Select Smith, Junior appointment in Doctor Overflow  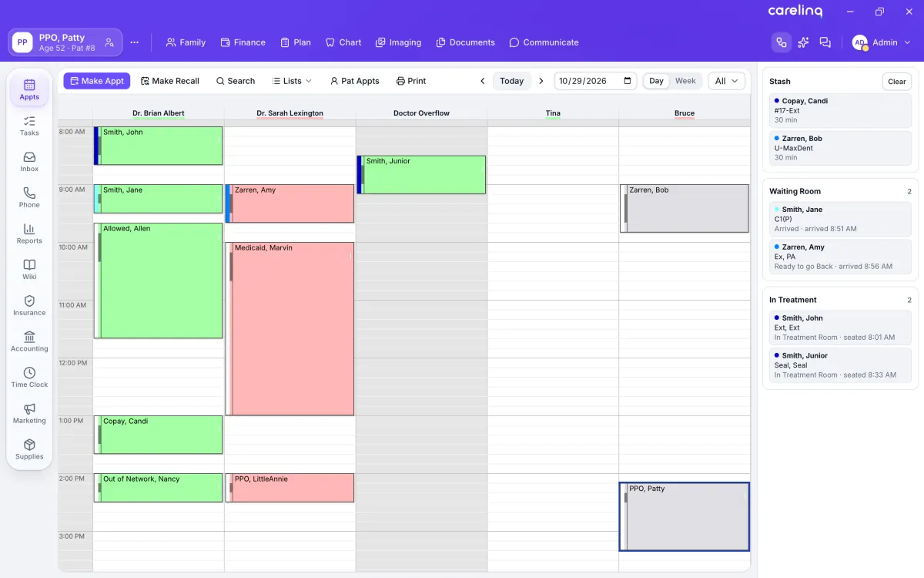(x=421, y=175)
